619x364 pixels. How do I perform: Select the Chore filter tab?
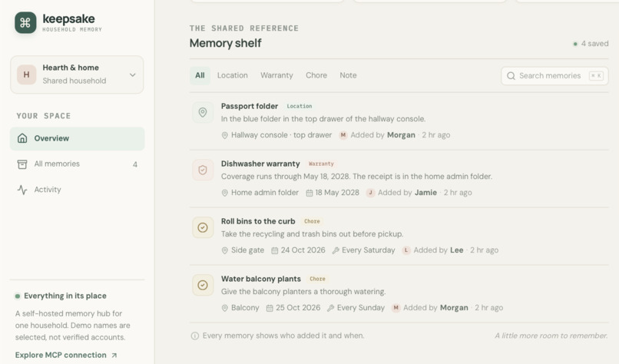316,75
